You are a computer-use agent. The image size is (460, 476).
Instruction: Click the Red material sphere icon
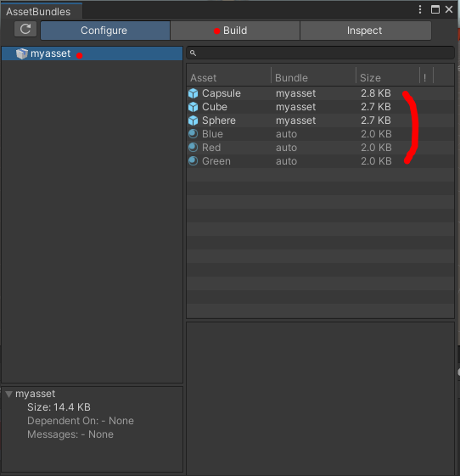(x=194, y=148)
